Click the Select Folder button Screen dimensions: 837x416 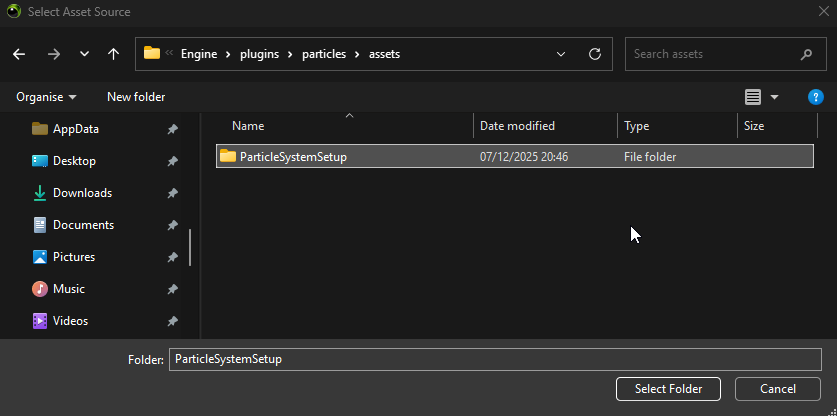click(x=668, y=389)
